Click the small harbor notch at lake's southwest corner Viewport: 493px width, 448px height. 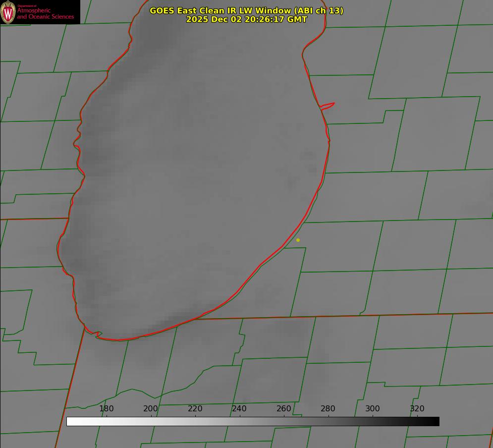(98, 335)
